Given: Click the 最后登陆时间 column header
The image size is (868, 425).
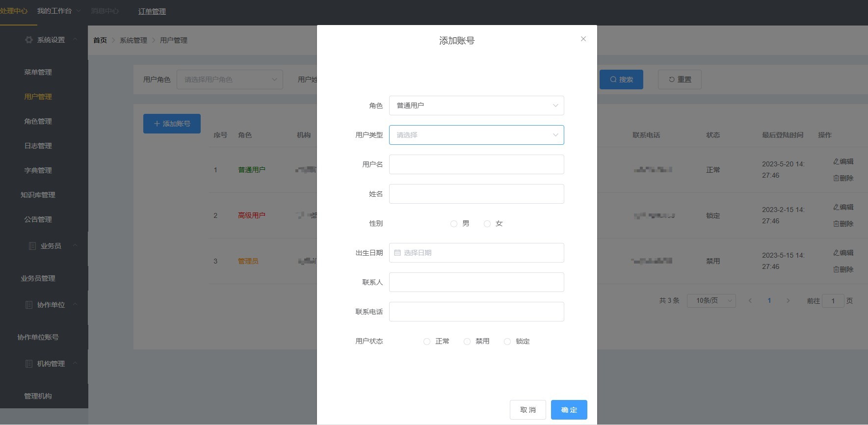Looking at the screenshot, I should click(x=783, y=135).
